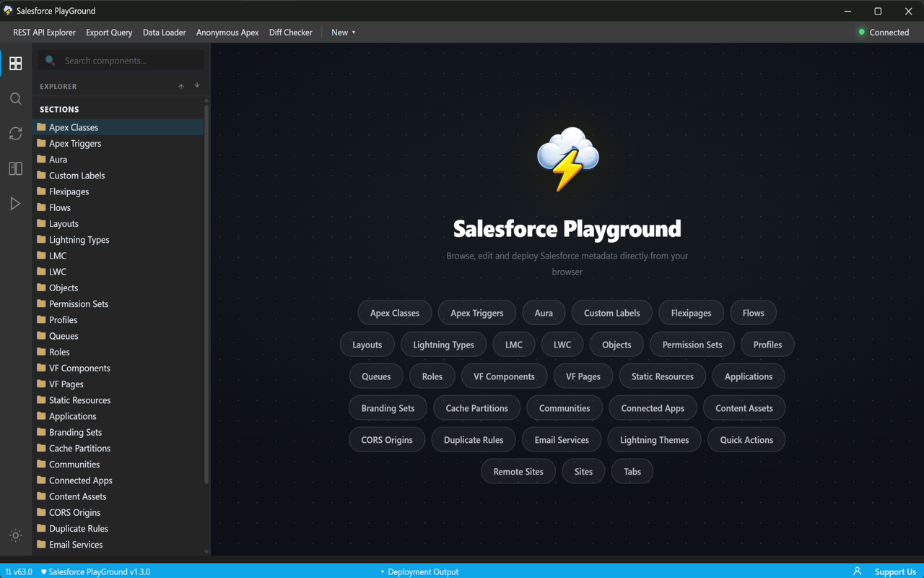This screenshot has width=924, height=578.
Task: Click the Apex Triggers folder icon
Action: pos(41,143)
